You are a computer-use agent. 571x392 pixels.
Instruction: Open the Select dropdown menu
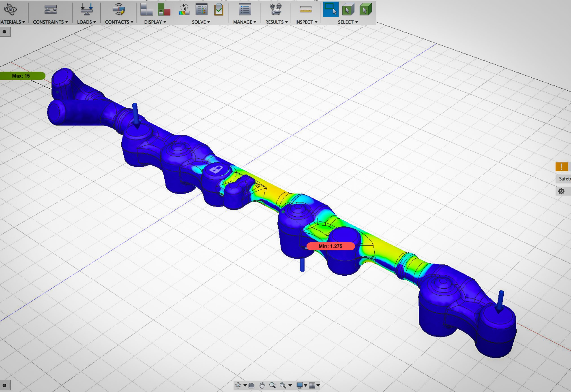(348, 22)
